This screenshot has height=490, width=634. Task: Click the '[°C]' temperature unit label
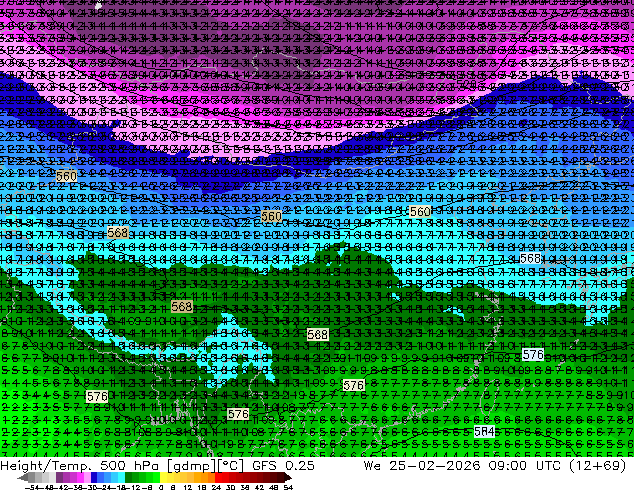[x=230, y=466]
